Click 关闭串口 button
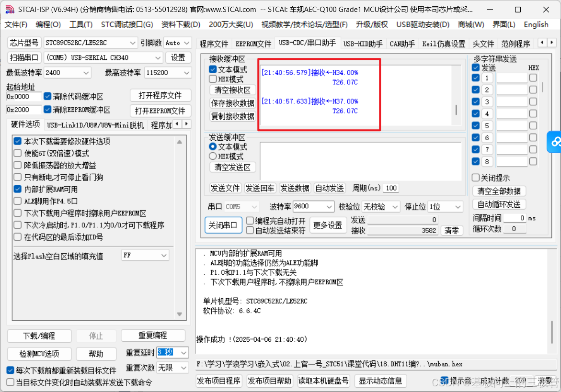 [x=223, y=225]
